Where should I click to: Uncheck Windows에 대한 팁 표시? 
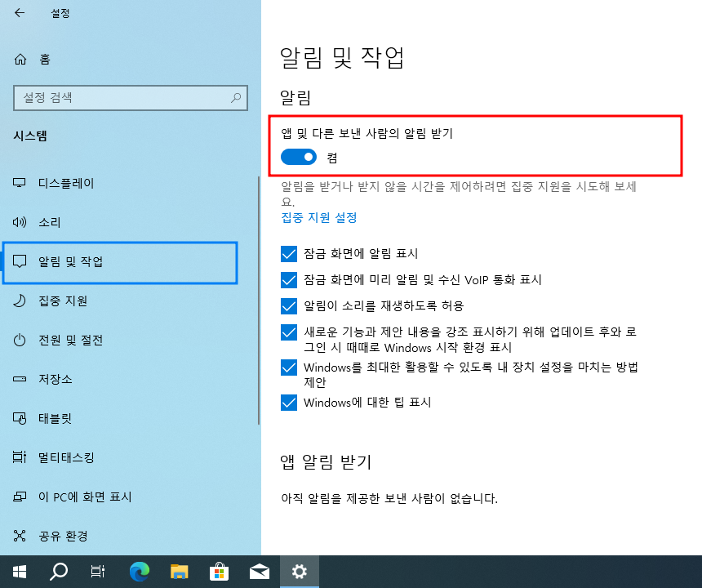point(289,403)
